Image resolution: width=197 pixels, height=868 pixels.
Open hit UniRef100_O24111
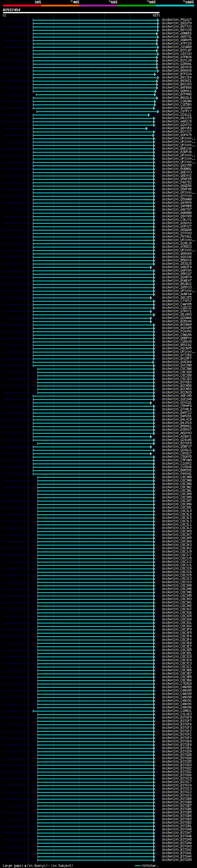[177, 115]
